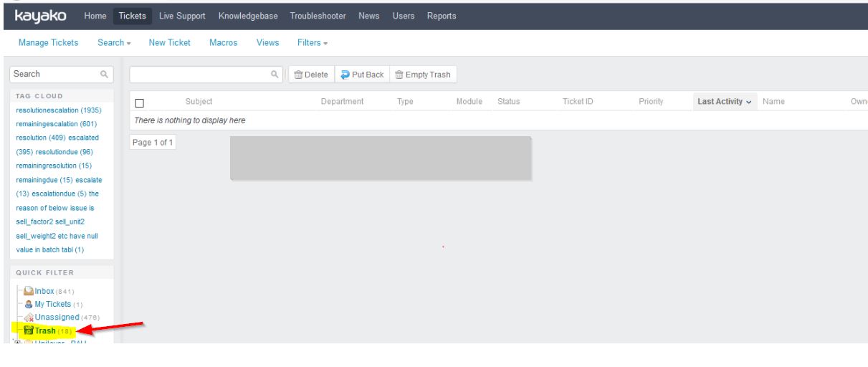
Task: Click Manage Tickets link
Action: point(48,42)
